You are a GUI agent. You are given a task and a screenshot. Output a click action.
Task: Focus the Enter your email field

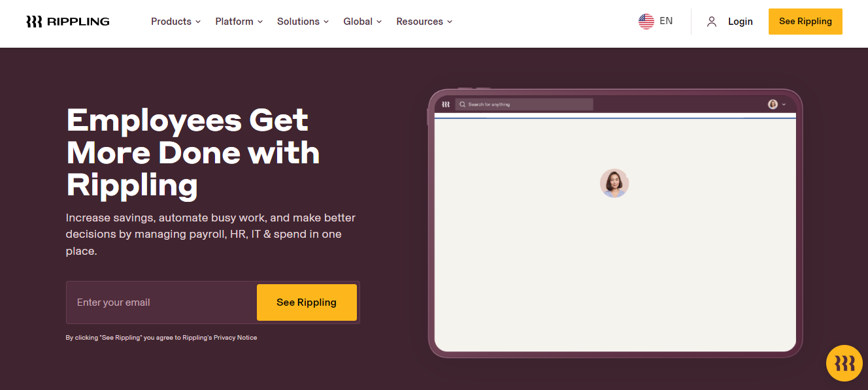[x=161, y=302]
